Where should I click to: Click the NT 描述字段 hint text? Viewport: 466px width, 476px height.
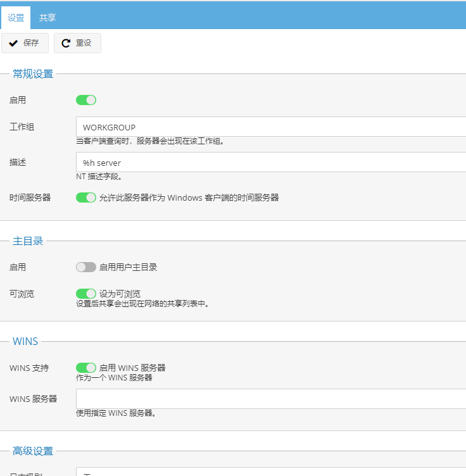(99, 177)
